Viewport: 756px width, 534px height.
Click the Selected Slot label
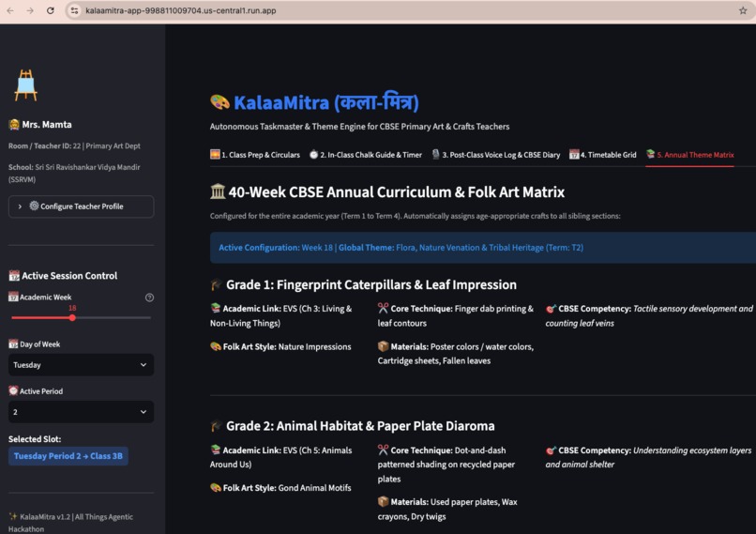click(x=35, y=439)
